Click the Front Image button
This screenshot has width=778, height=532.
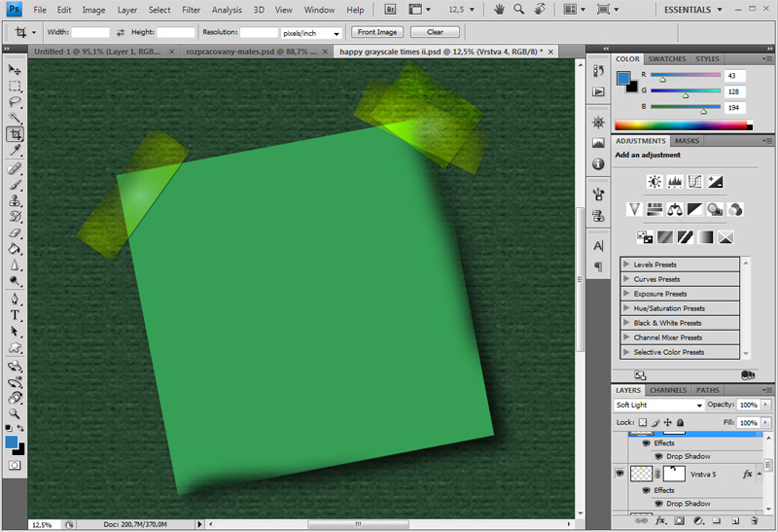376,32
